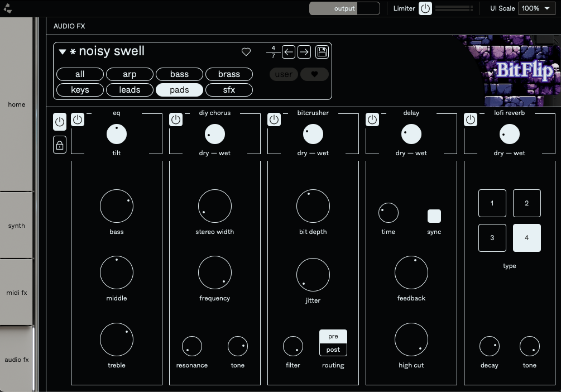Toggle the delay sync switch
The image size is (561, 392).
pyautogui.click(x=434, y=216)
